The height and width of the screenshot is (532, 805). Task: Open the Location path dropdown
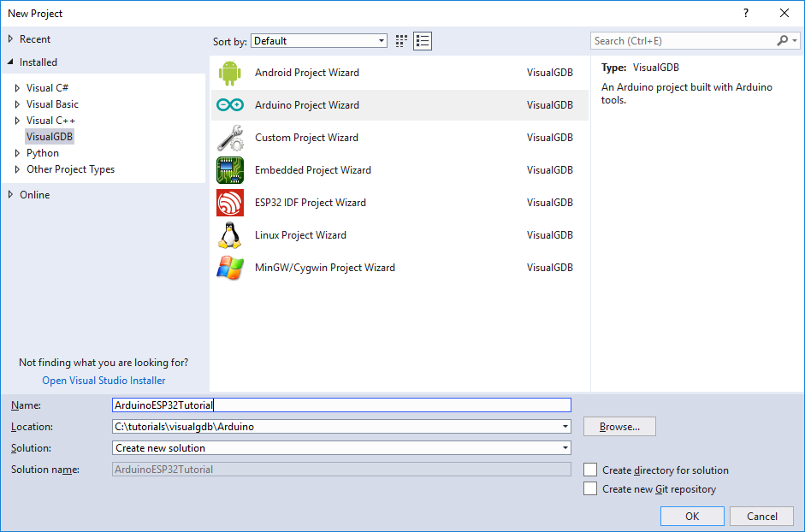[565, 427]
